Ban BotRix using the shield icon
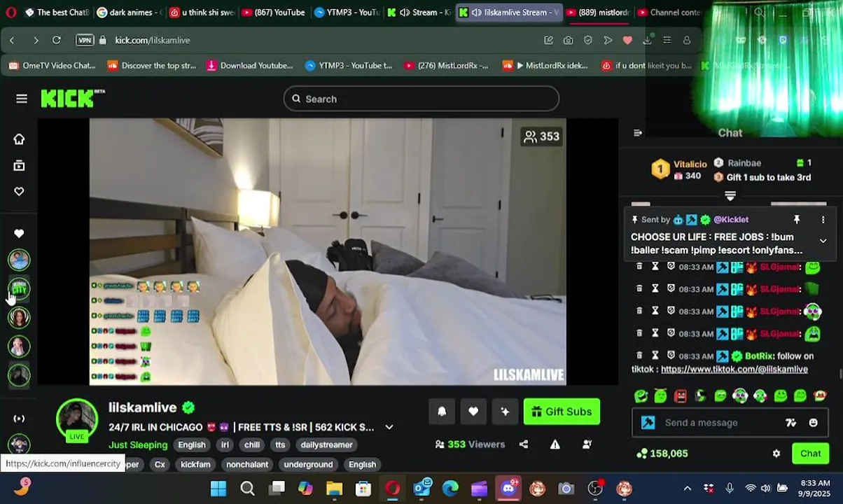 point(671,356)
